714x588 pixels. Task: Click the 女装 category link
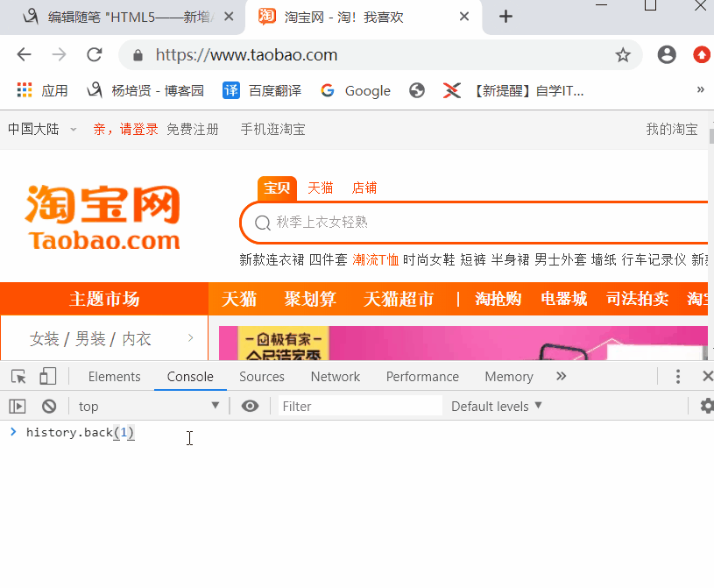44,339
